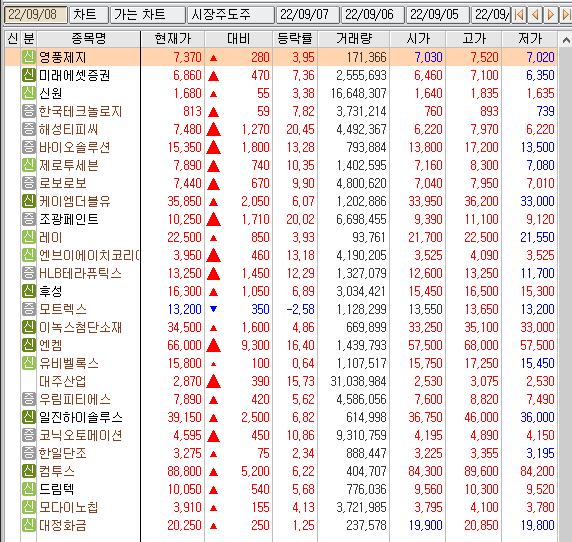Click the 시장주도주 button
572x542 pixels.
pyautogui.click(x=231, y=15)
